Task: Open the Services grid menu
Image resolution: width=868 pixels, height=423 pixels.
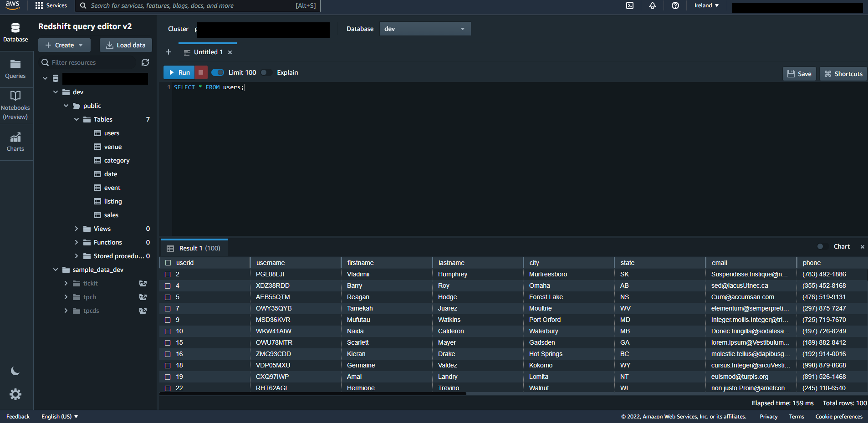Action: 51,5
